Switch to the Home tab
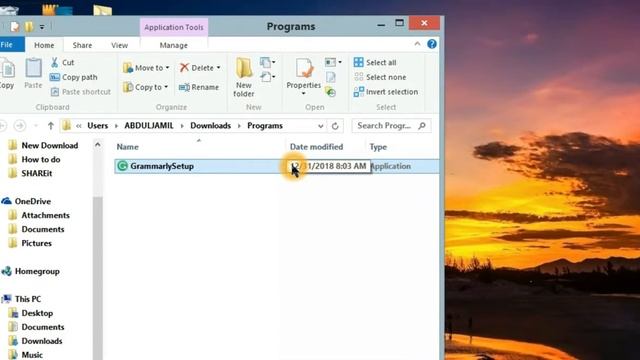Screen dimensions: 640x360 coord(44,45)
